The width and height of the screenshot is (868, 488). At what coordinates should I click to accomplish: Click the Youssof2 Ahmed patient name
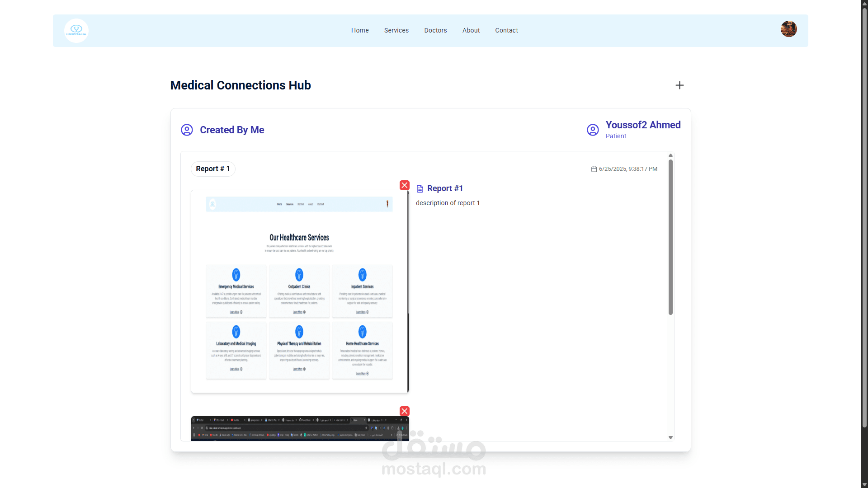[643, 125]
